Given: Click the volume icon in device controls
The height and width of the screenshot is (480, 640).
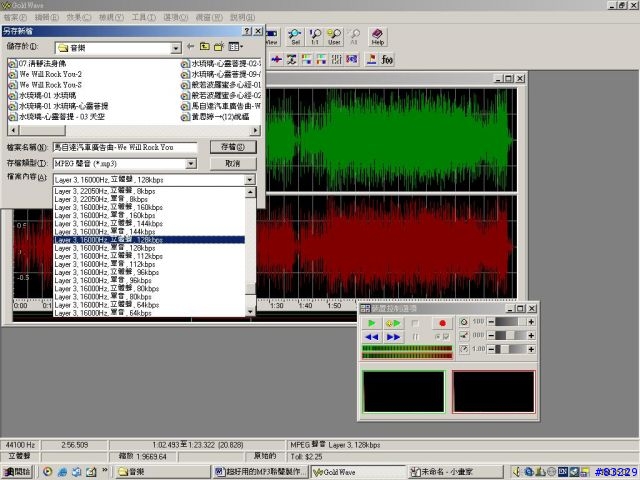Looking at the screenshot, I should (x=464, y=322).
